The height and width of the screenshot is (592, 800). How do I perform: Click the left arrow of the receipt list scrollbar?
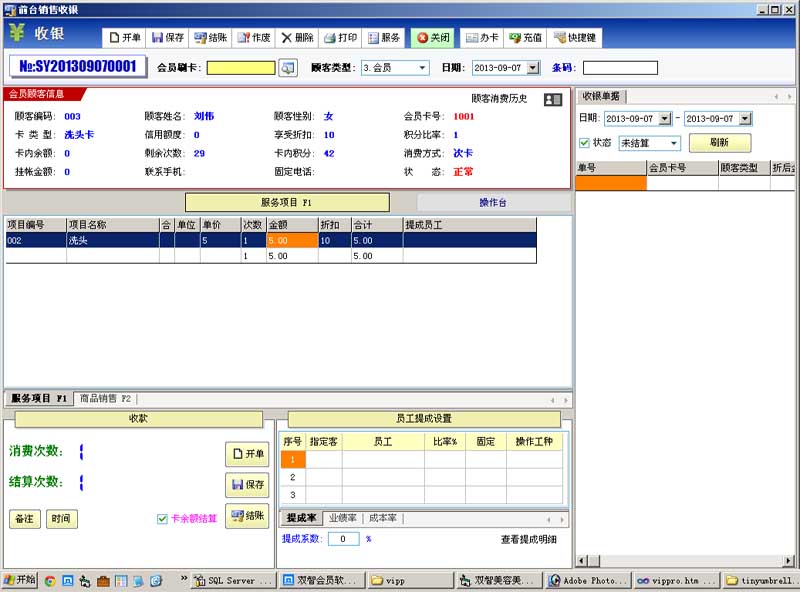point(582,561)
